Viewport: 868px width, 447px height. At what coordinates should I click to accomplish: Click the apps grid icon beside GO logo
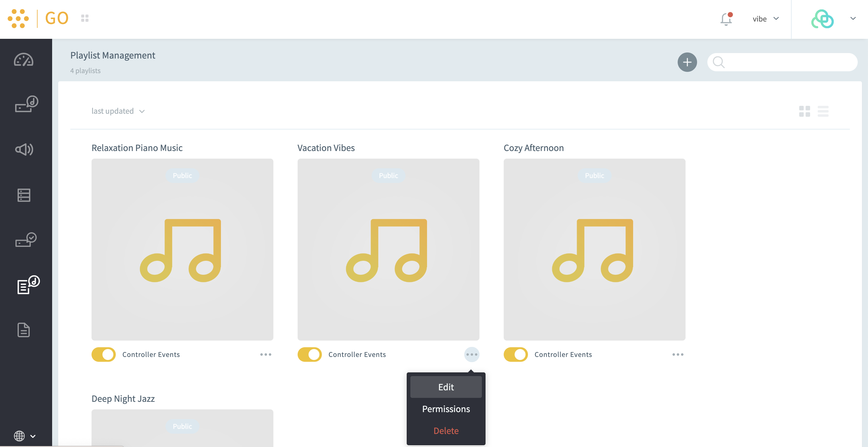85,18
